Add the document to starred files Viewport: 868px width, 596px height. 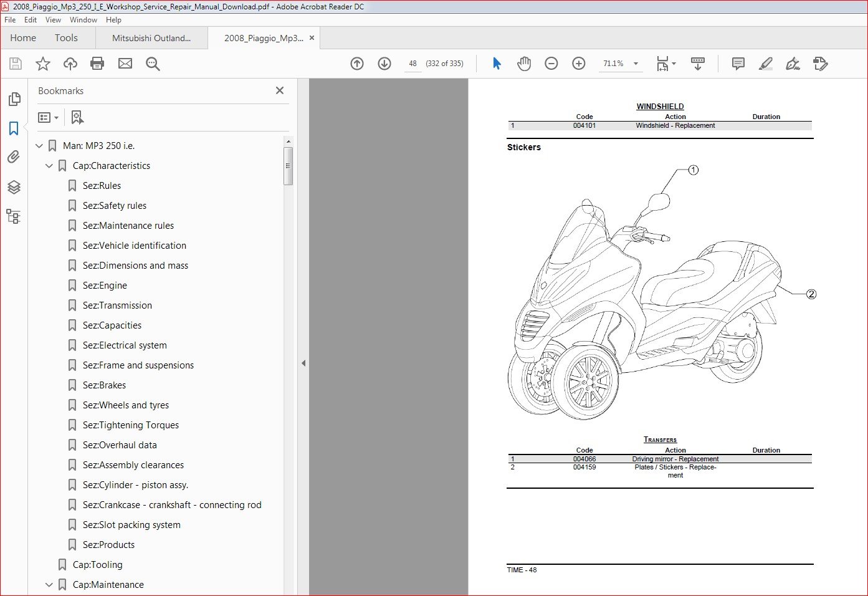(x=43, y=64)
